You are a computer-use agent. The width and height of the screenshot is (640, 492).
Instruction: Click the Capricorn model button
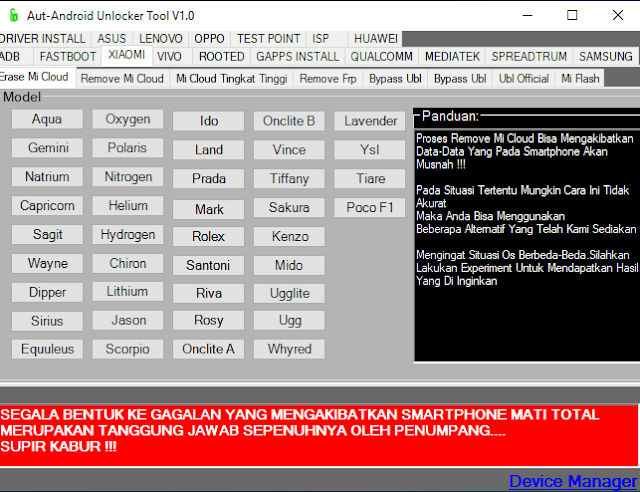coord(47,205)
